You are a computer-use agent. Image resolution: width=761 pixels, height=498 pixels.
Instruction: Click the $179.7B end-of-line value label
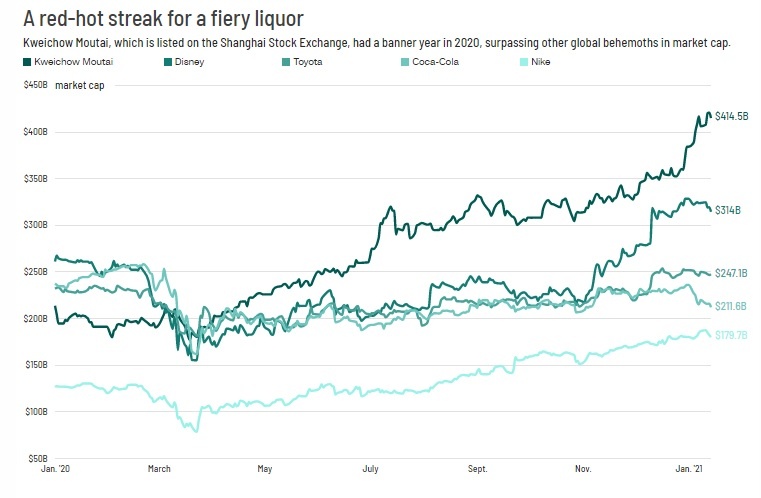pyautogui.click(x=732, y=336)
